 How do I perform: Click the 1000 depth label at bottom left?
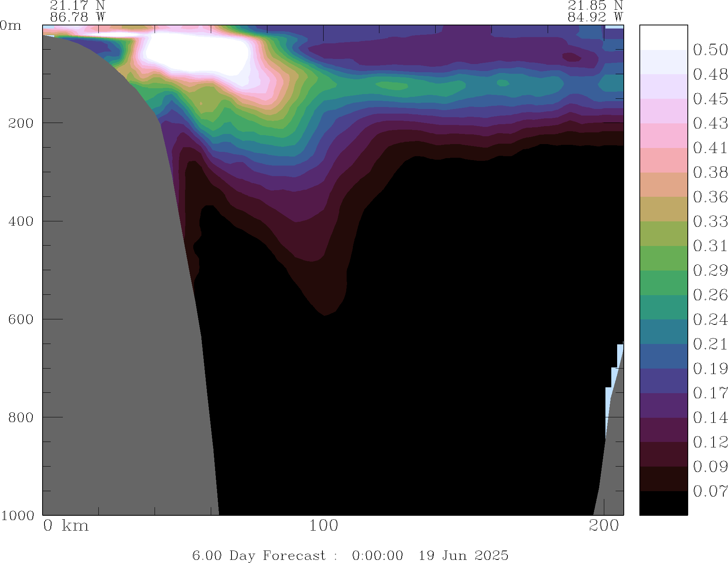[17, 515]
